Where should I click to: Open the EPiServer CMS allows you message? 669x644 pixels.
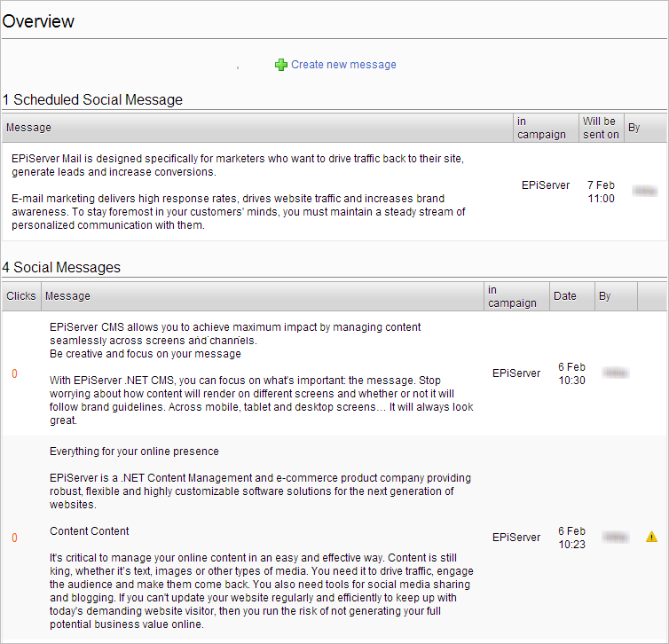pyautogui.click(x=261, y=373)
